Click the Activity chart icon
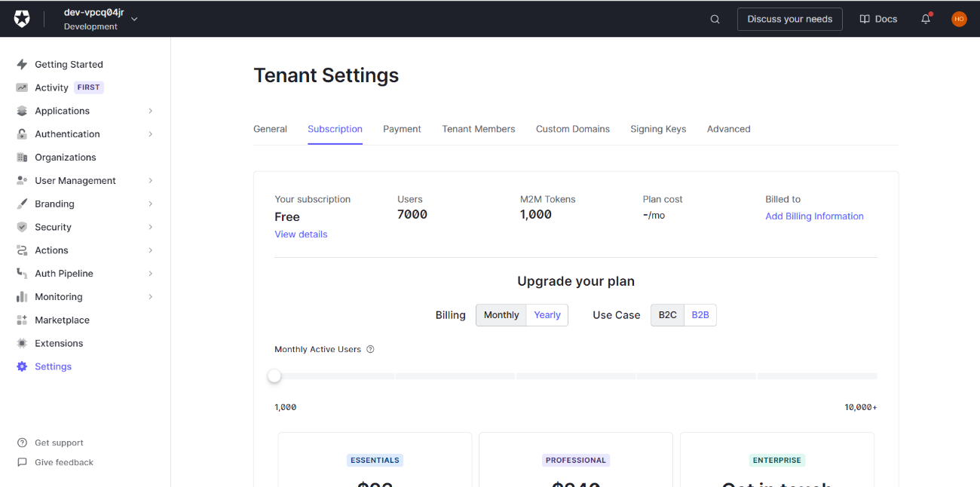This screenshot has width=980, height=487. click(x=22, y=87)
